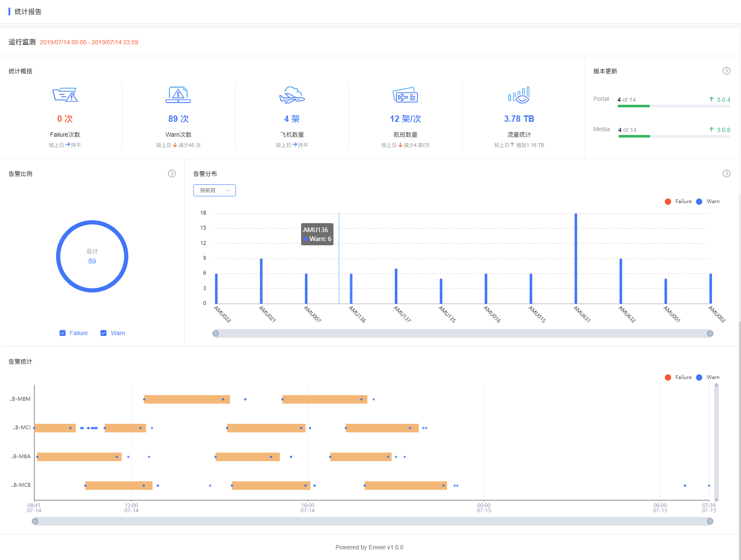
Task: Open version update details arrow icon
Action: point(727,71)
